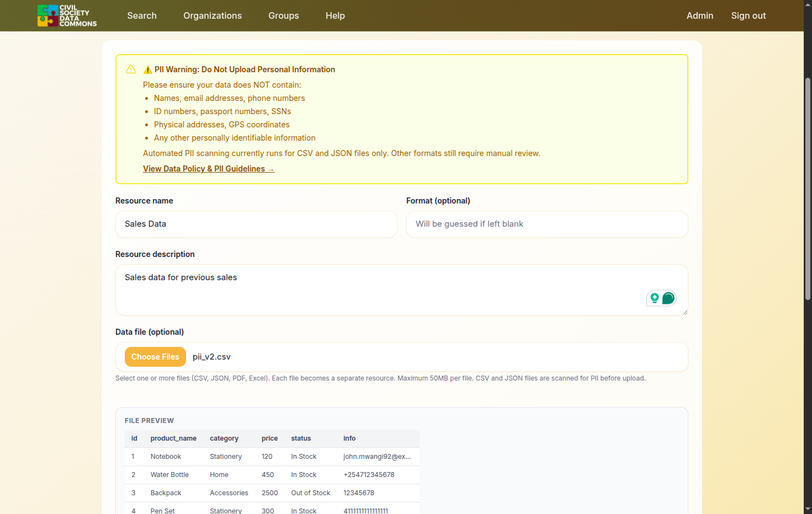Click the 12345678 info cell

coord(359,493)
